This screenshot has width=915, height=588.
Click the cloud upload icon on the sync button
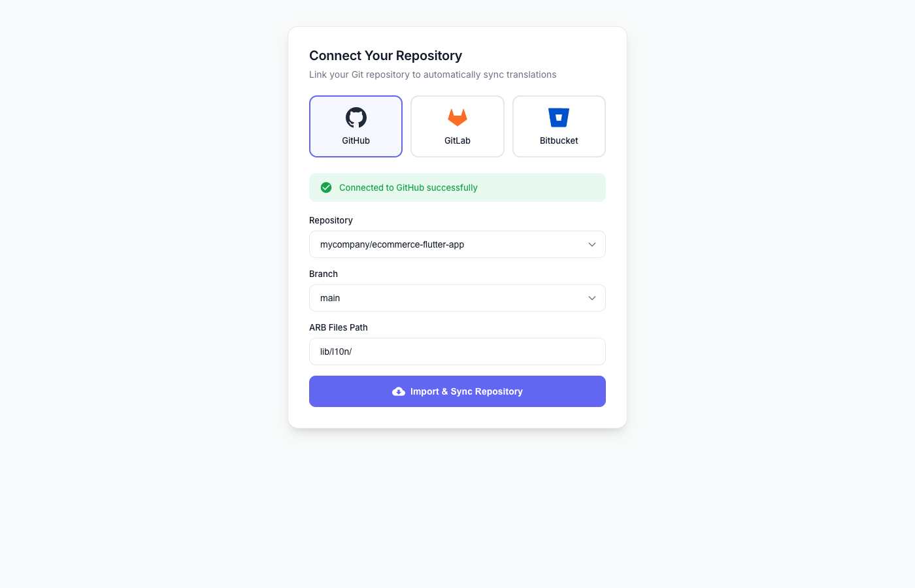tap(399, 391)
